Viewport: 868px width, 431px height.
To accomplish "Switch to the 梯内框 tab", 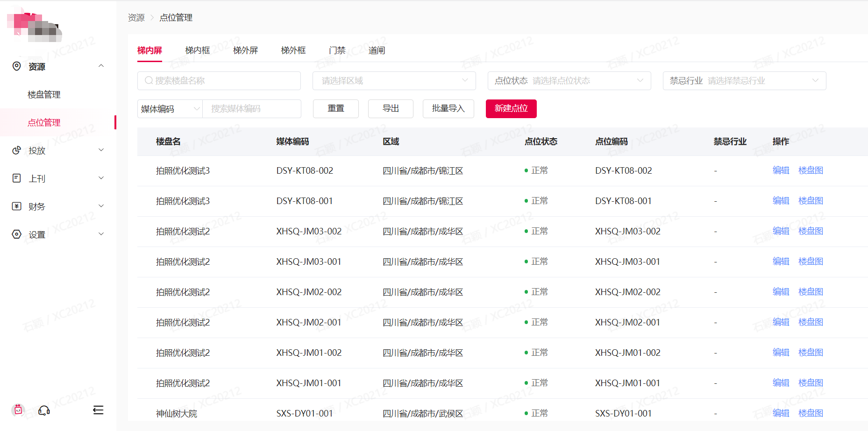I will click(x=198, y=50).
